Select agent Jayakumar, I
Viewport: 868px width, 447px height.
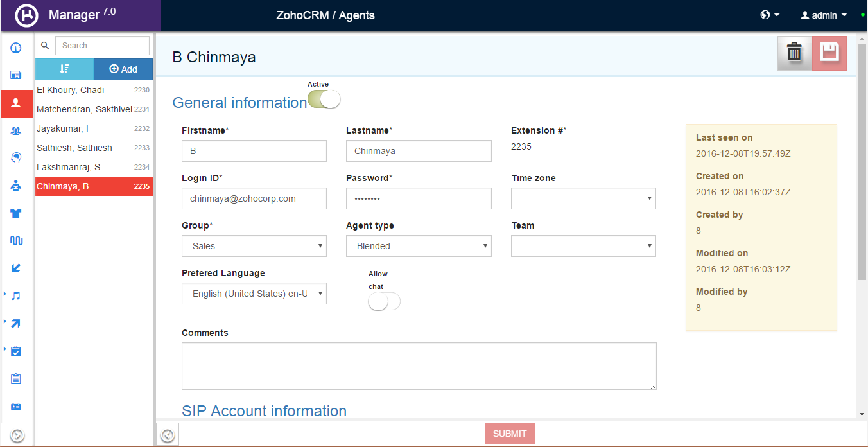[x=94, y=128]
